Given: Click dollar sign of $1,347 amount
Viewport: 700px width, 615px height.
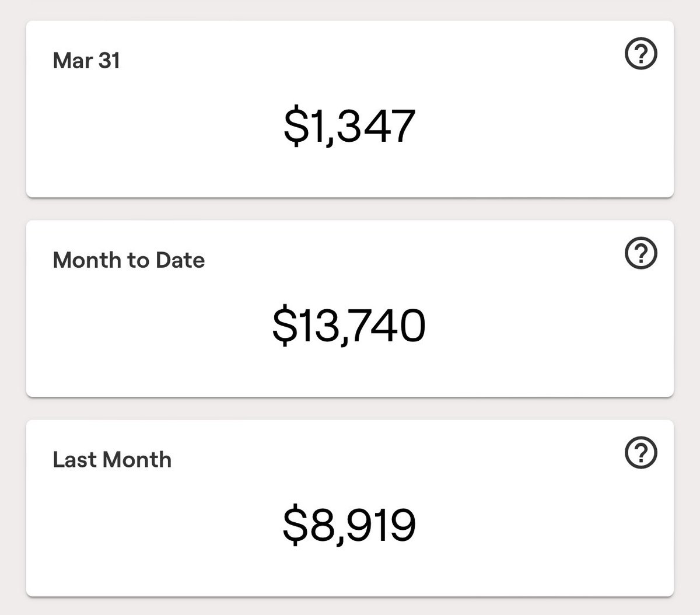Looking at the screenshot, I should (295, 127).
